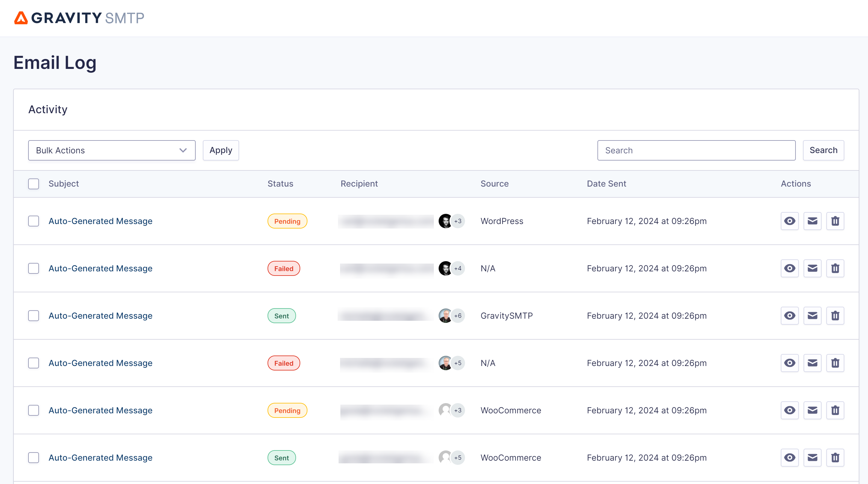Click the Email Log page title
This screenshot has width=868, height=484.
point(55,63)
